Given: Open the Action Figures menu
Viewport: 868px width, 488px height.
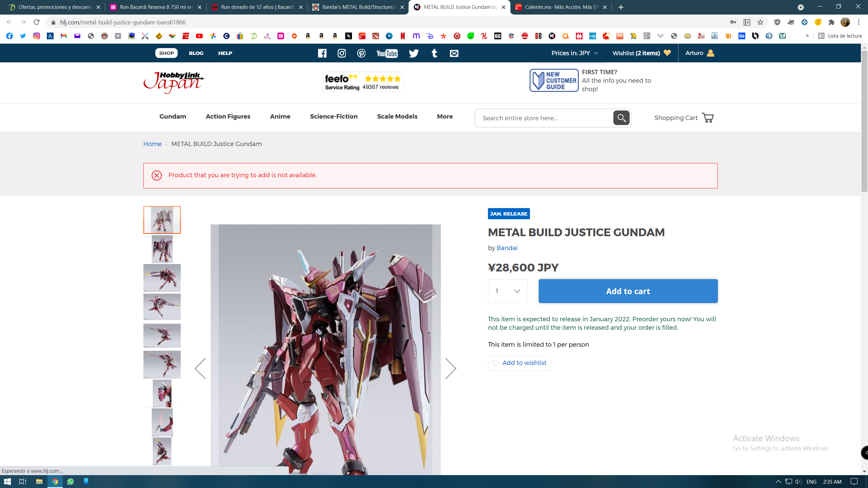Looking at the screenshot, I should (228, 117).
